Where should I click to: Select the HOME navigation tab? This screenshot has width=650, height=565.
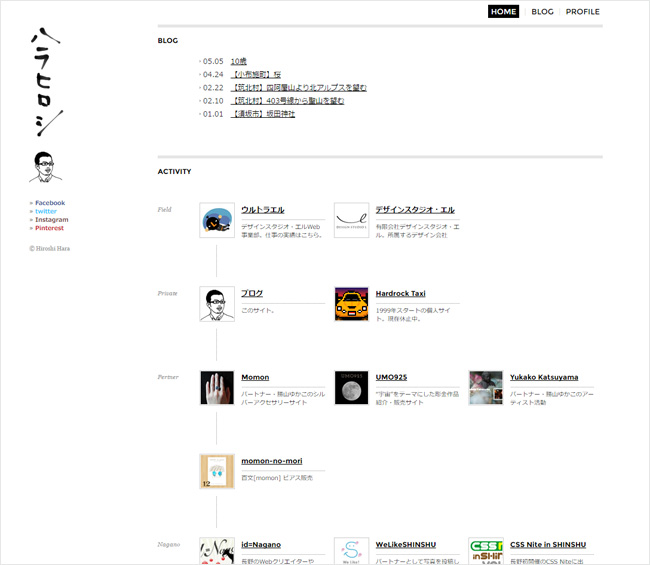503,12
